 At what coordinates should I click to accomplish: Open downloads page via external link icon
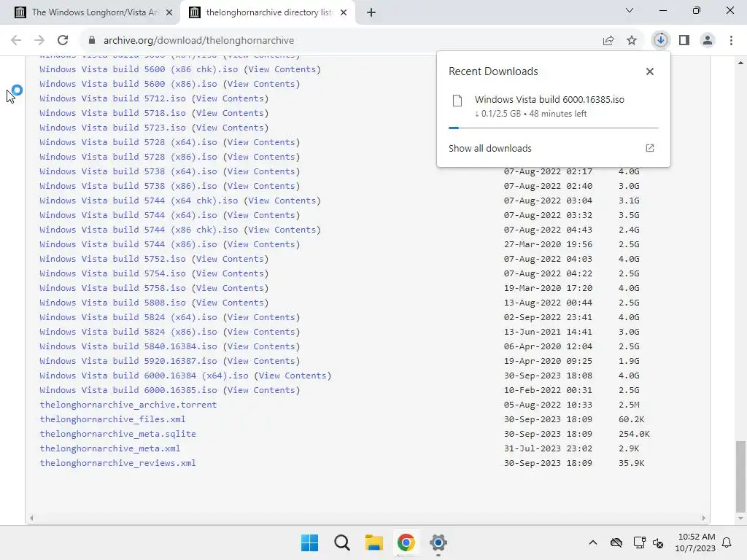pos(650,148)
